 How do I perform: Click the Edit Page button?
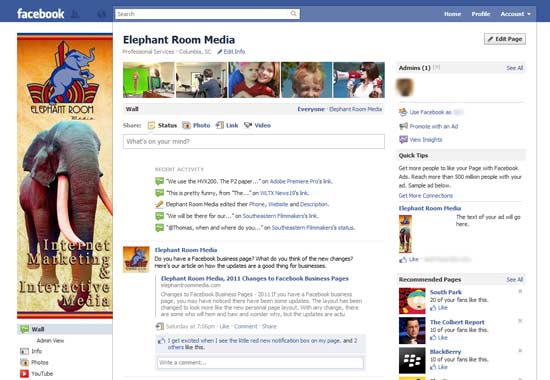coord(505,39)
